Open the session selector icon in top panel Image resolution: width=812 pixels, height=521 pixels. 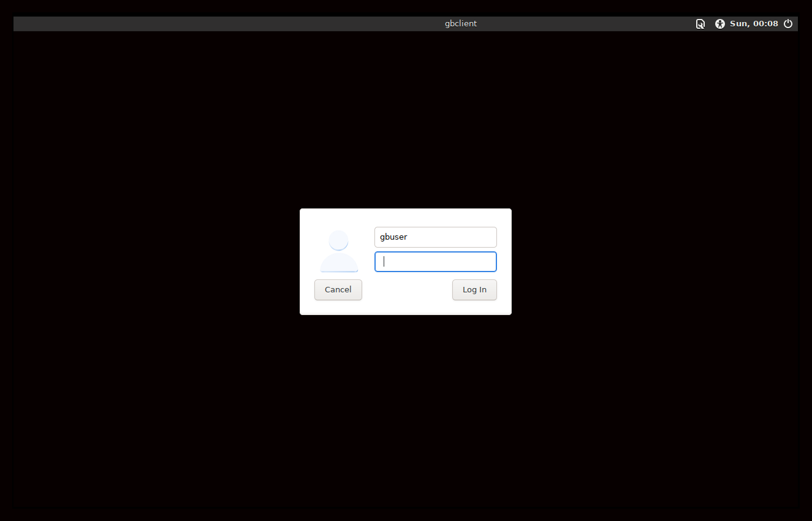pos(700,24)
